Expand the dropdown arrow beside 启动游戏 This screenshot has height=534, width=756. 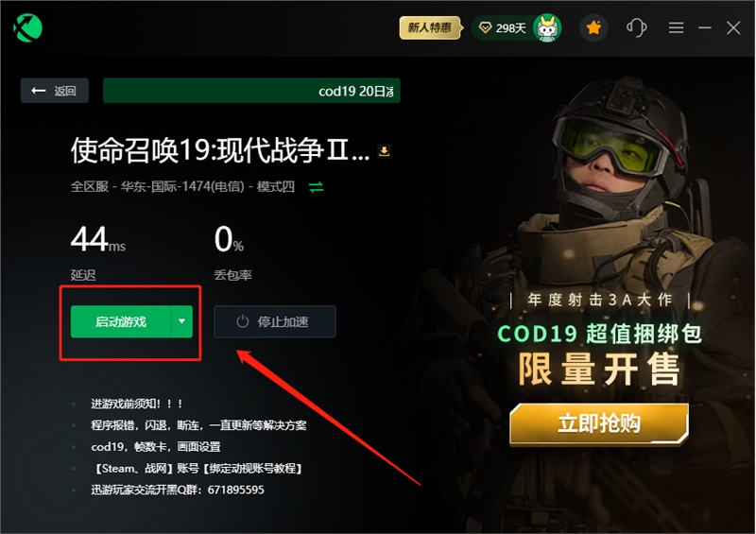click(181, 321)
